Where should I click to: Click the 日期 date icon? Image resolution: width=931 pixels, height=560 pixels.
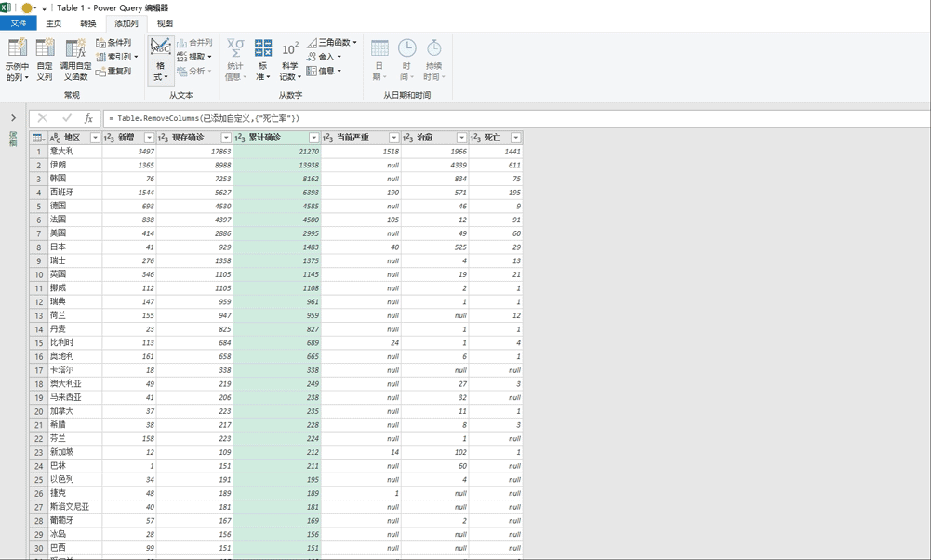pyautogui.click(x=379, y=48)
